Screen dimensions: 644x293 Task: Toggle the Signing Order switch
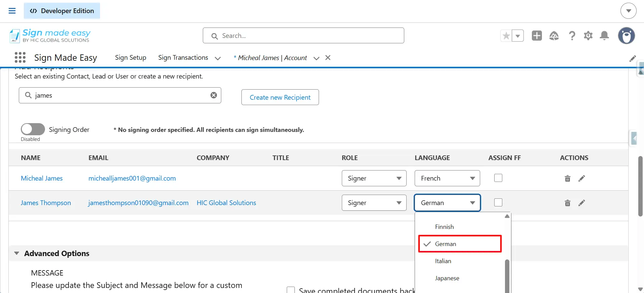click(x=33, y=129)
